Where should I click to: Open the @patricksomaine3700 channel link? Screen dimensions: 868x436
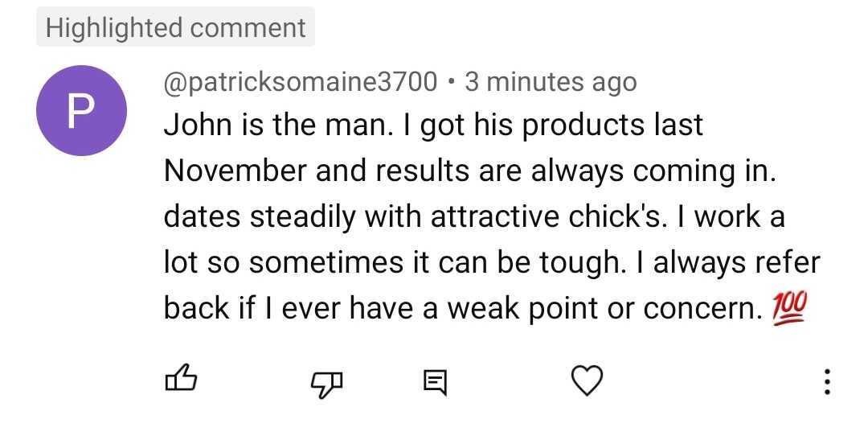(301, 82)
